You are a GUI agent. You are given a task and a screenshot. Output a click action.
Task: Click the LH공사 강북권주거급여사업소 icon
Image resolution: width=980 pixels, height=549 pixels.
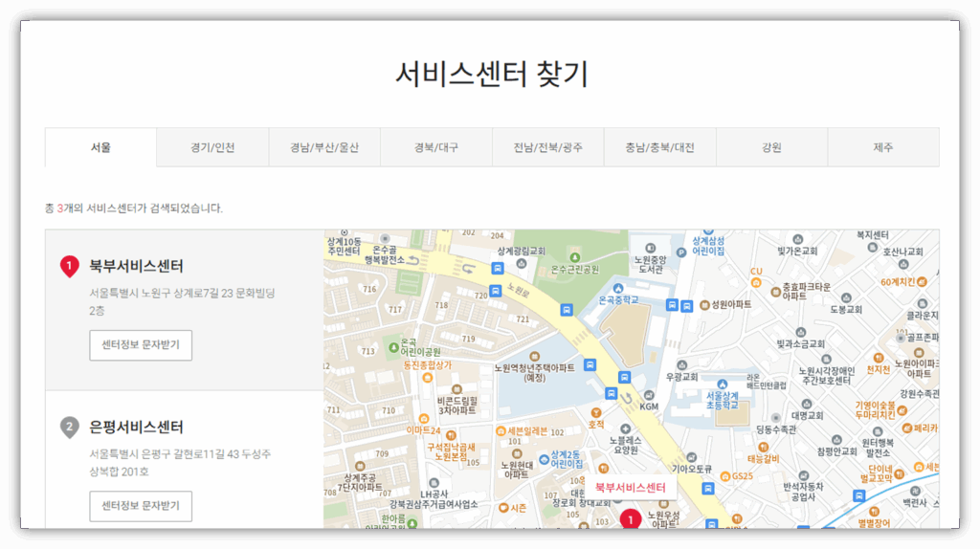tap(434, 483)
